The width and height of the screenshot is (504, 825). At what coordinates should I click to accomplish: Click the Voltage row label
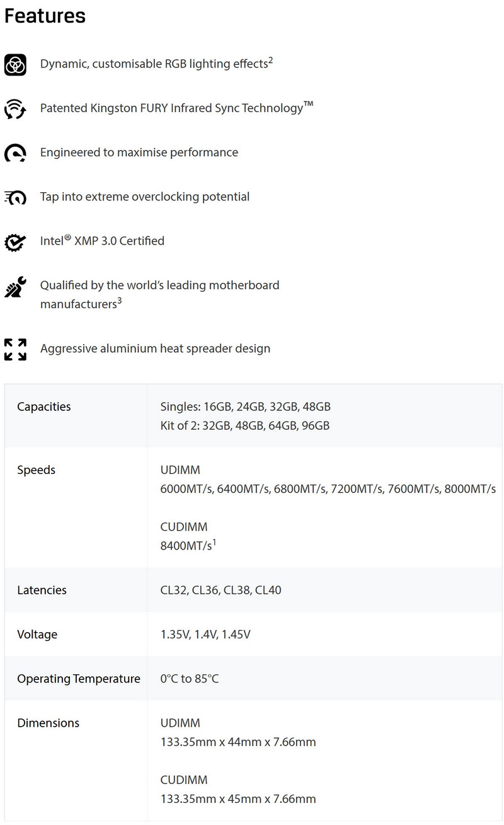click(x=37, y=635)
